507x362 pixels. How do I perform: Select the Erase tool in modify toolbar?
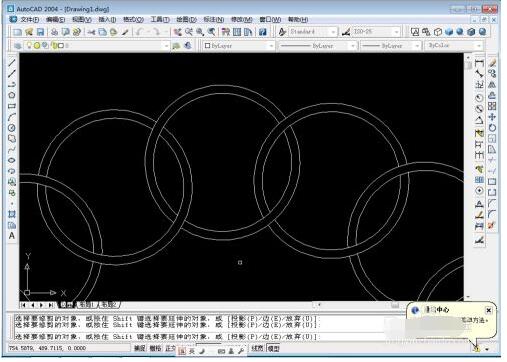(x=492, y=63)
